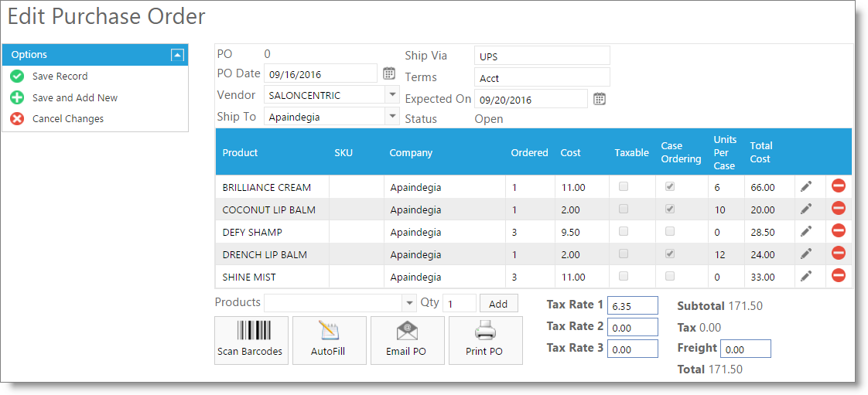The image size is (868, 395).
Task: Open the PO Date calendar picker icon
Action: click(389, 73)
